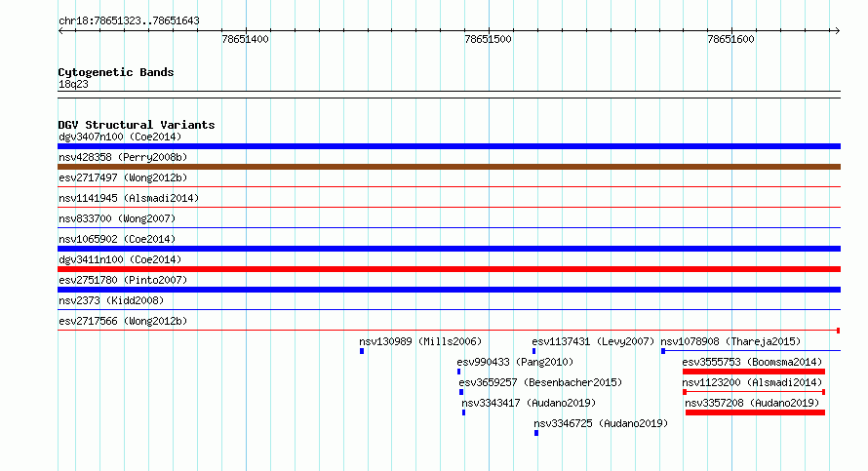
Task: Click the brown nsv428358 (Perry2008b) bar
Action: tap(449, 167)
